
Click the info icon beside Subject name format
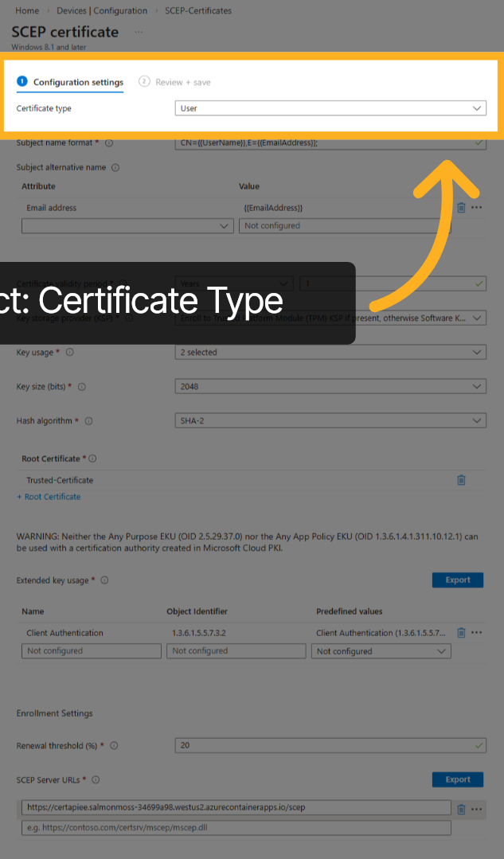(x=109, y=143)
